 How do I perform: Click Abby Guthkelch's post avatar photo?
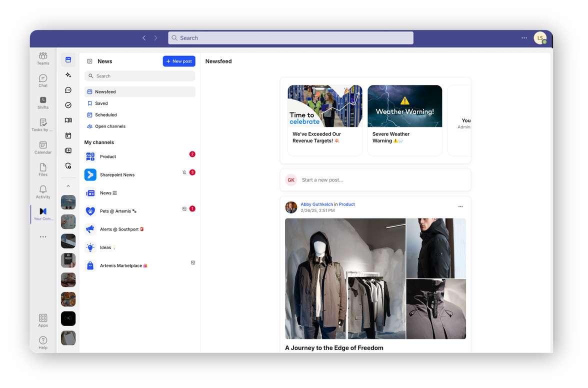291,207
